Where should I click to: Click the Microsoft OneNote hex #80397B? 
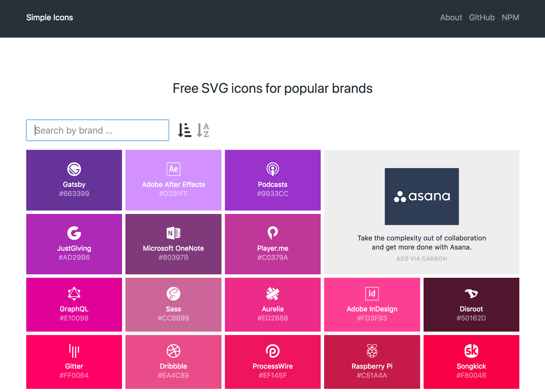coord(173,258)
